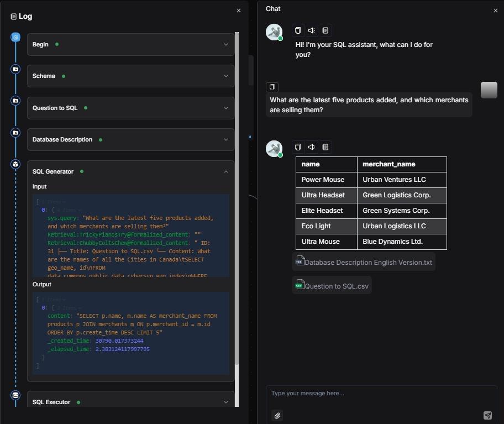Select the Log icon next to the Begin step
This screenshot has height=424, width=504.
click(x=15, y=37)
